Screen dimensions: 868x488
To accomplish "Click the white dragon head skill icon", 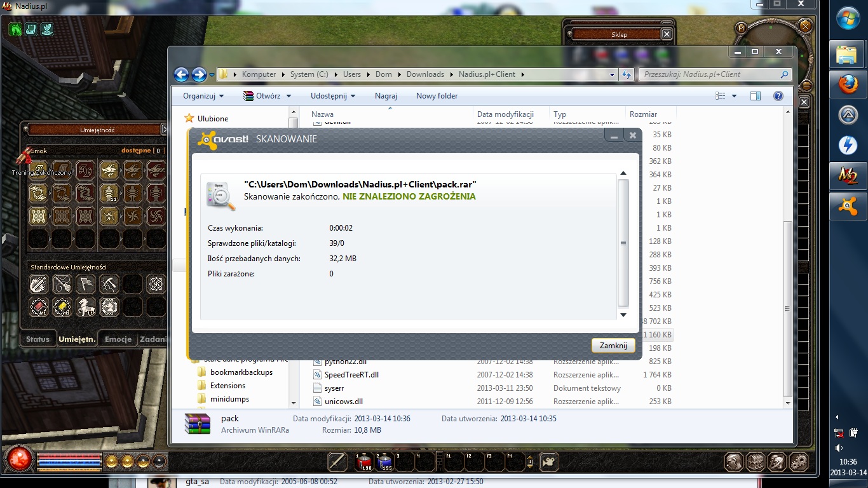I will [109, 170].
